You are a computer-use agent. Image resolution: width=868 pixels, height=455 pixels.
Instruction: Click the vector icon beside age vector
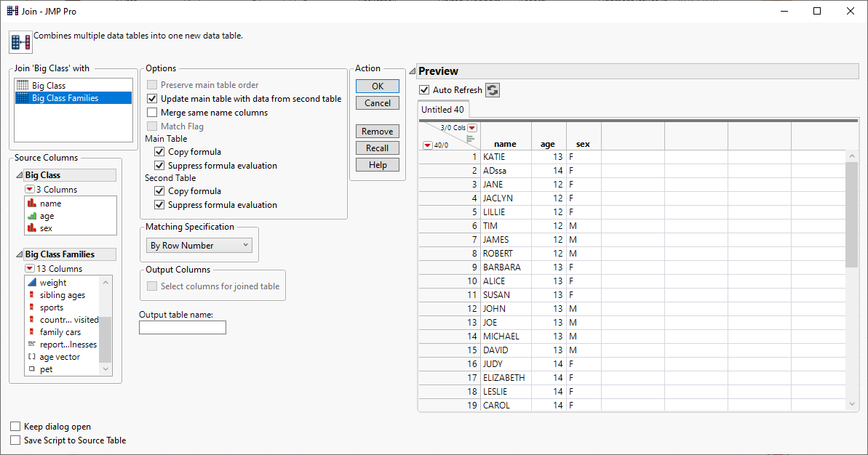(32, 357)
